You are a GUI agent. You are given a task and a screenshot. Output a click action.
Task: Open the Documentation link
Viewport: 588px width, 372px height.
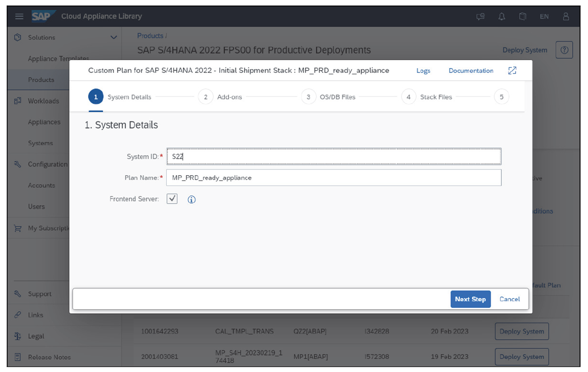point(471,70)
